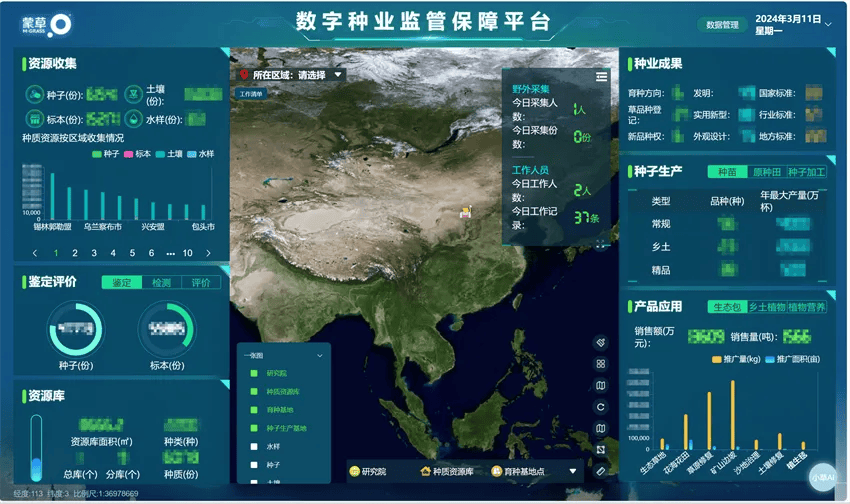
Task: Click the vertical gauge bar in 资源库
Action: 36,448
